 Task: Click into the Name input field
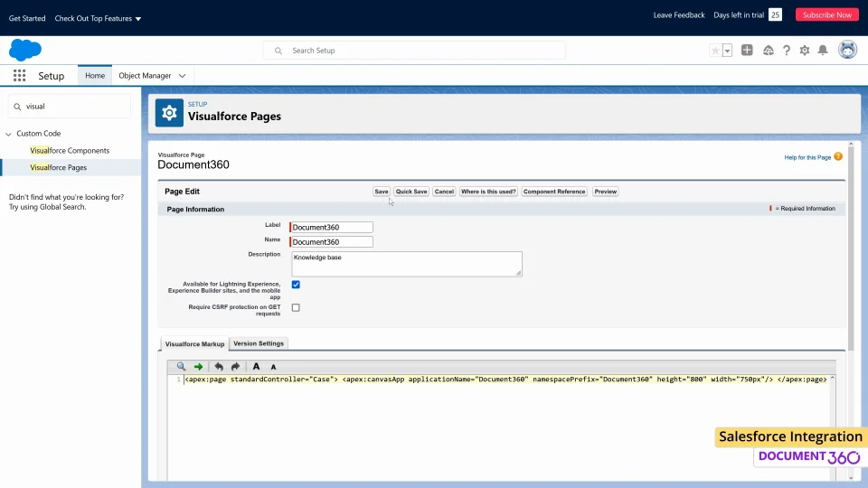(331, 242)
